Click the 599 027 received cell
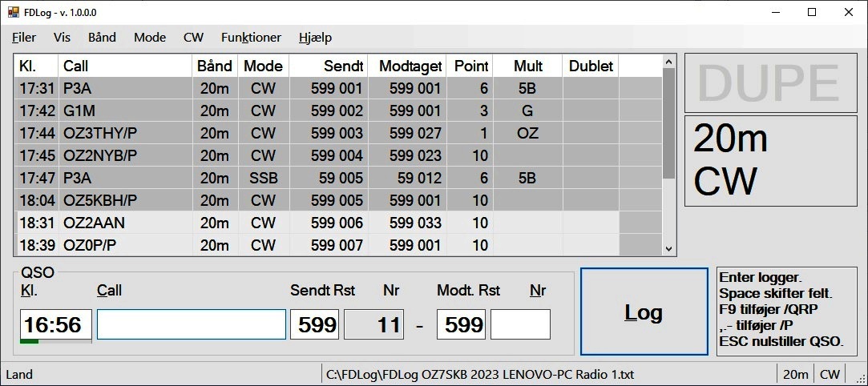 [x=407, y=133]
